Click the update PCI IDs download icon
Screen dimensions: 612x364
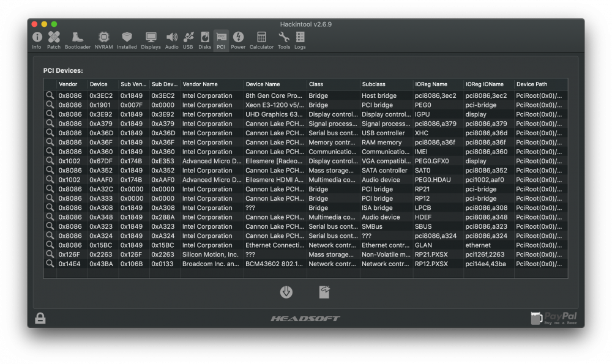(x=286, y=292)
